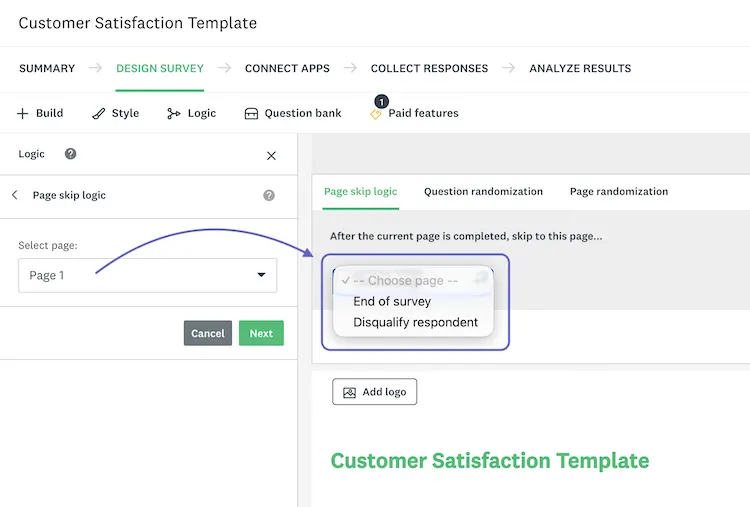This screenshot has width=750, height=507.
Task: Click the Select page dropdown arrow
Action: coord(261,275)
